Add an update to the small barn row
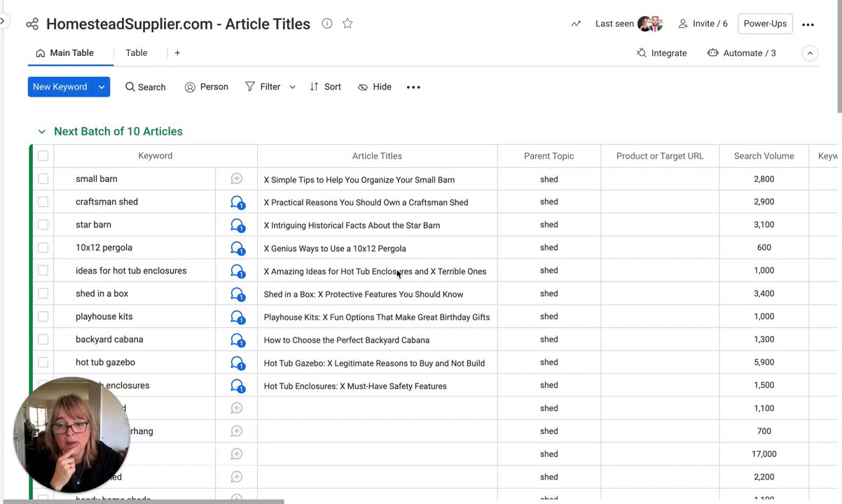 point(237,179)
